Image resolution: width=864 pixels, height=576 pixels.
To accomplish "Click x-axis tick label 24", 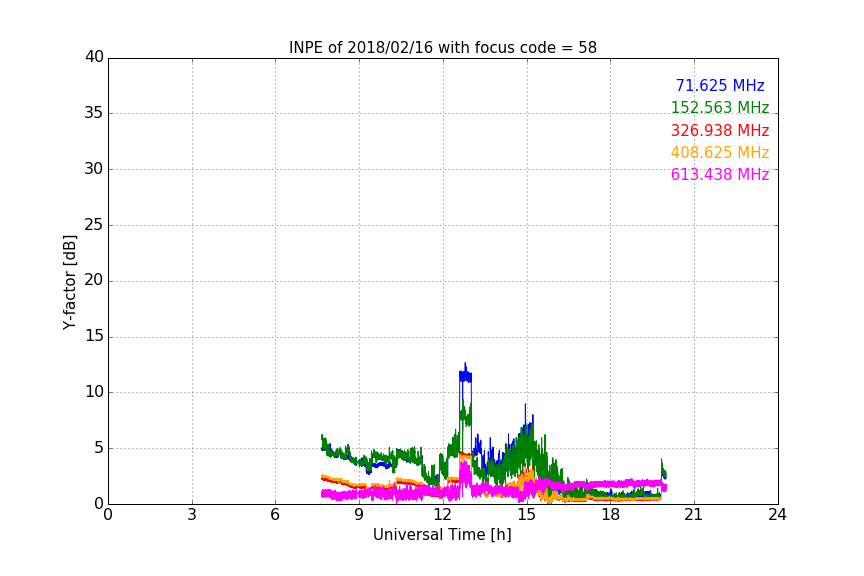I will point(777,515).
